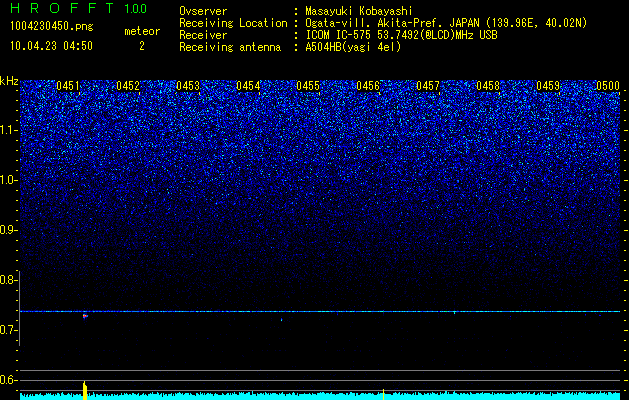Select the filename 1004230450.png
The width and height of the screenshot is (629, 400).
[52, 26]
